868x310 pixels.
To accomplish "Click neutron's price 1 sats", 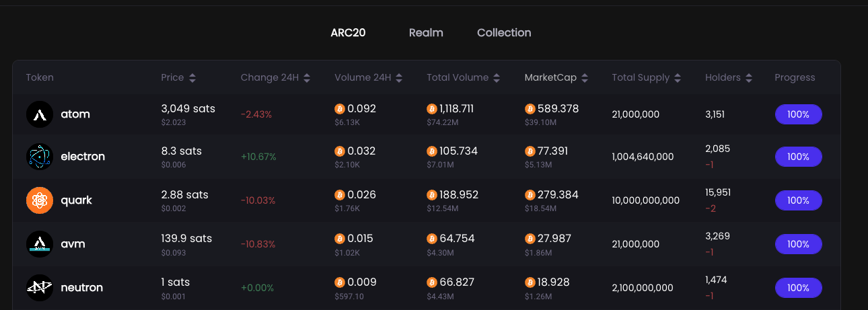I will coord(176,282).
